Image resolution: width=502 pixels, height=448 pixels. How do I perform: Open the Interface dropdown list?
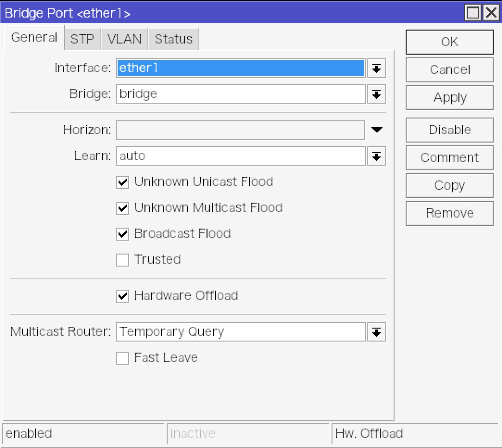click(376, 68)
